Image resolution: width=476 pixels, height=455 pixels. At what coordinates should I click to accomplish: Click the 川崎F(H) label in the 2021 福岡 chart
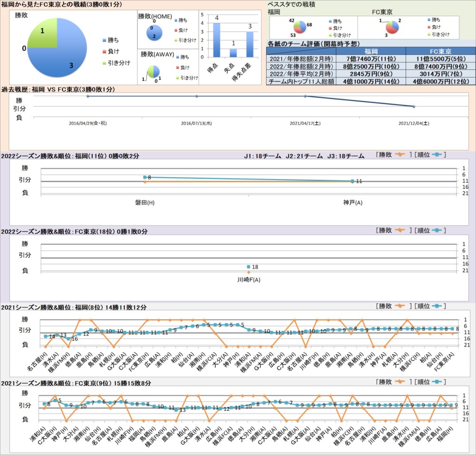[x=309, y=362]
